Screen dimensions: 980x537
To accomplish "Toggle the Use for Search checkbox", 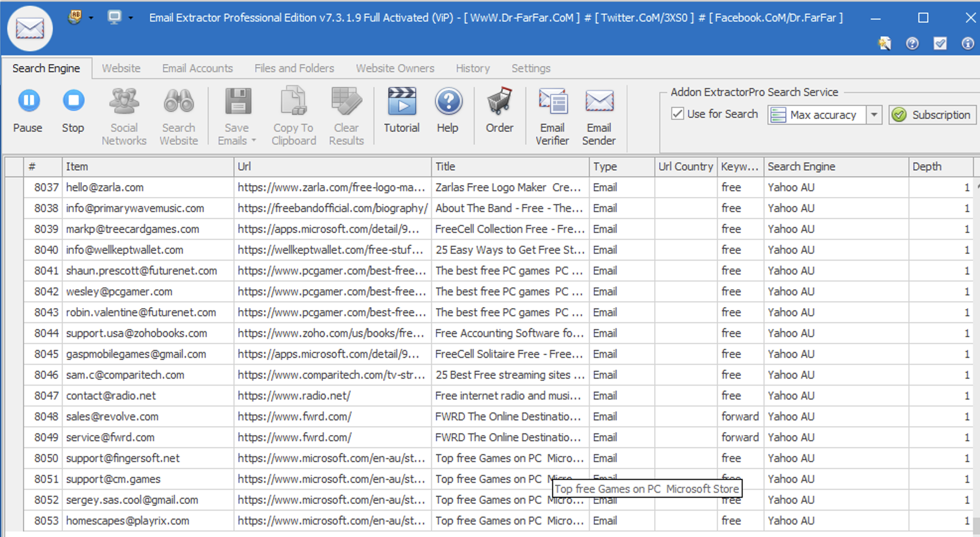I will click(x=678, y=114).
